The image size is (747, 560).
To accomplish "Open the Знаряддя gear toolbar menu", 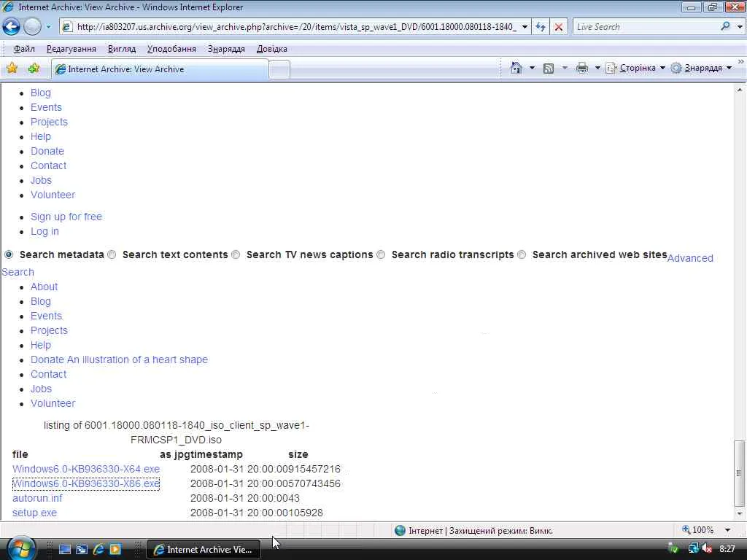I will (701, 68).
